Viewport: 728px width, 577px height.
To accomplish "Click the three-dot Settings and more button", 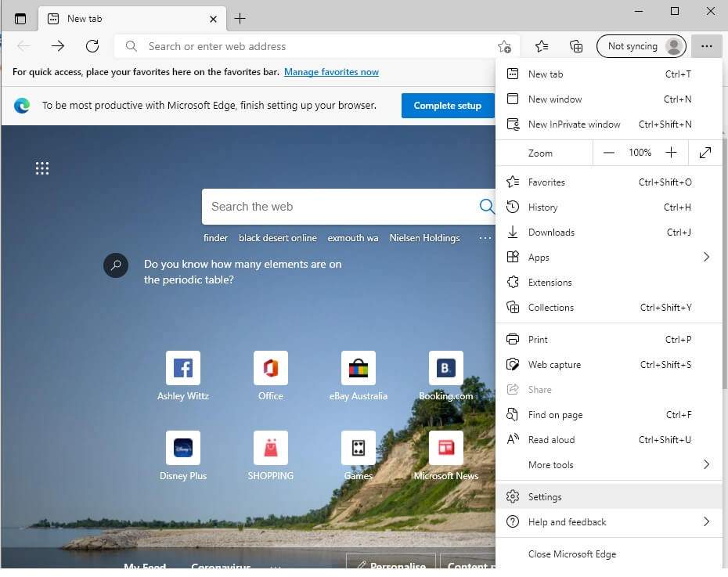I will click(x=706, y=46).
